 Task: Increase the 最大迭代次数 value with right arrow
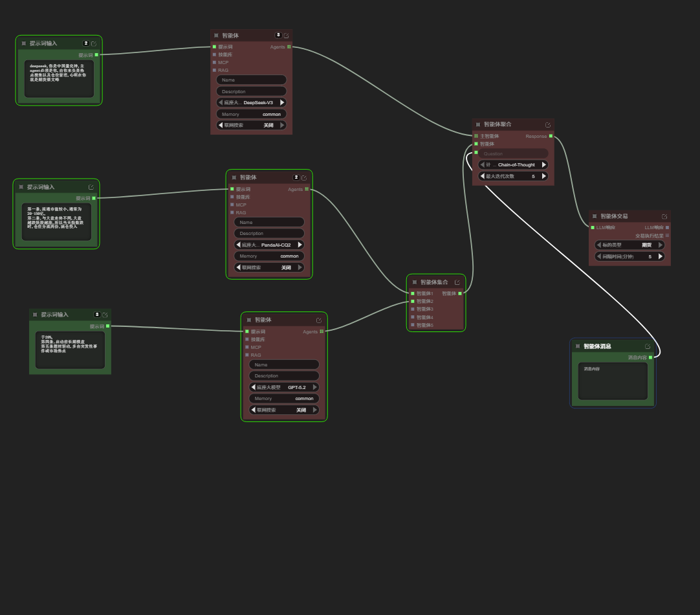point(543,176)
